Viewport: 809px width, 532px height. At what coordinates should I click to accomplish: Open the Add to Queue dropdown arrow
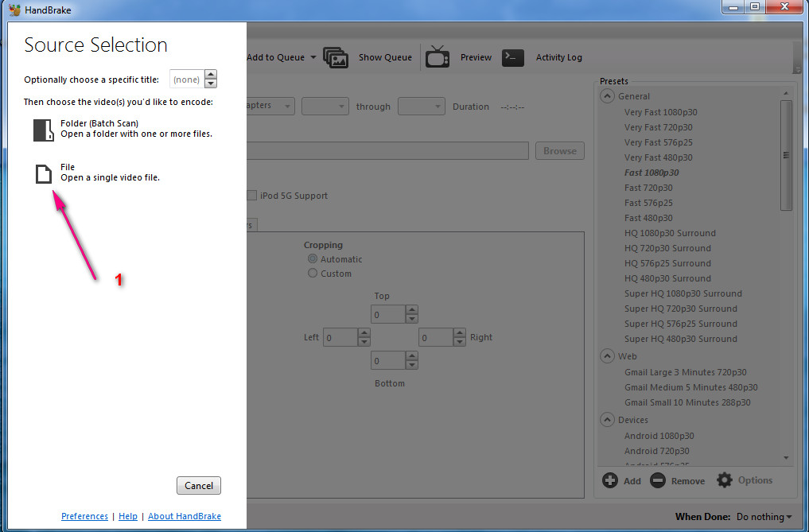pyautogui.click(x=313, y=57)
